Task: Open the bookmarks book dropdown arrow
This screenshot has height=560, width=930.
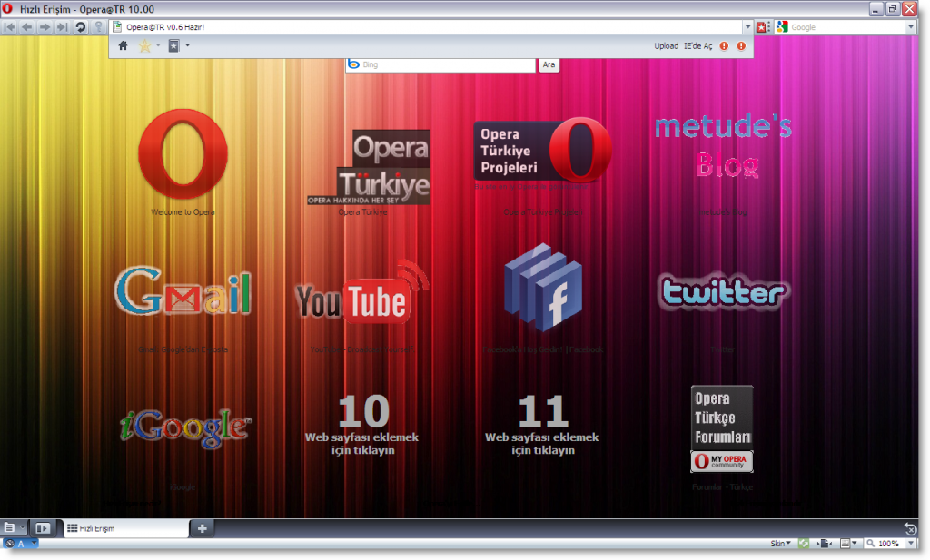Action: click(187, 45)
